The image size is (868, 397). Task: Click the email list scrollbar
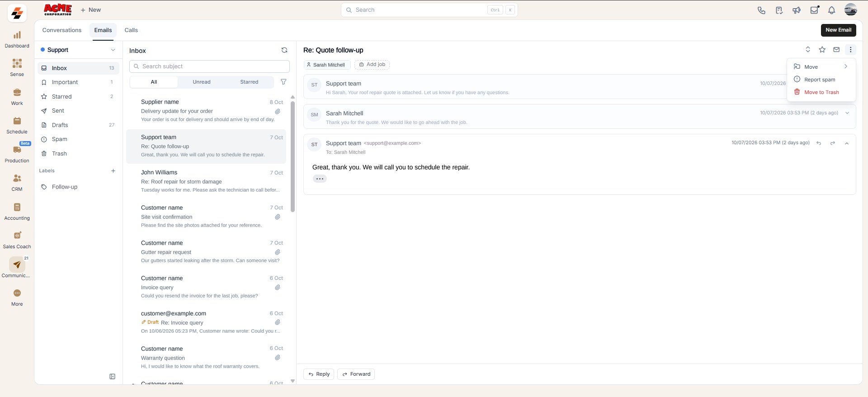pos(292,156)
